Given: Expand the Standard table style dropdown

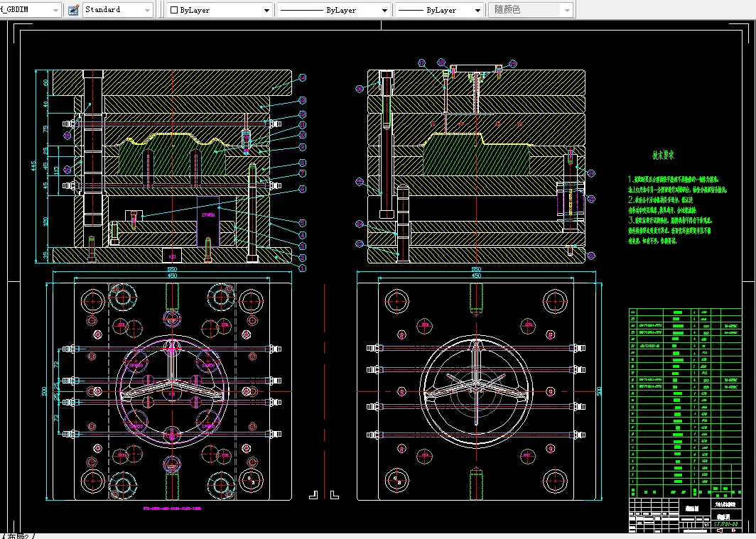Looking at the screenshot, I should pyautogui.click(x=147, y=10).
